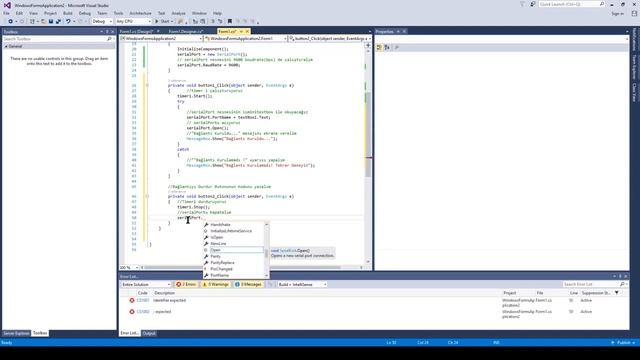Click the Start debugging button
This screenshot has width=640, height=360.
[x=162, y=21]
